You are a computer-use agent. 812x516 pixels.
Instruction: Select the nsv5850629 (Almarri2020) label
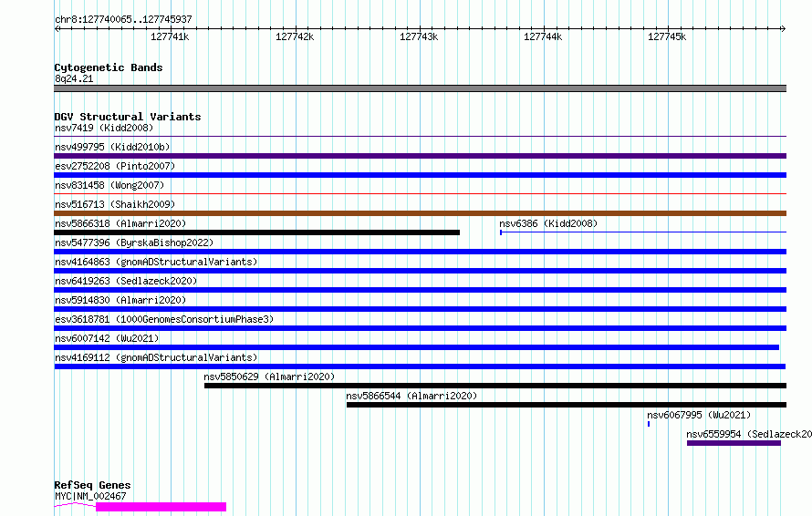[x=269, y=377]
